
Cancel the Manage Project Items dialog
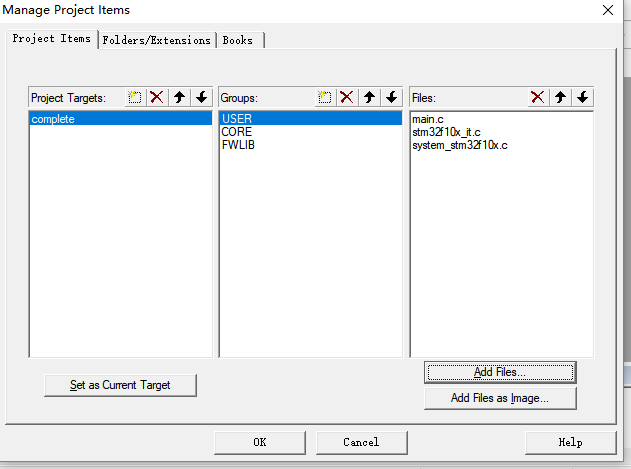[361, 442]
